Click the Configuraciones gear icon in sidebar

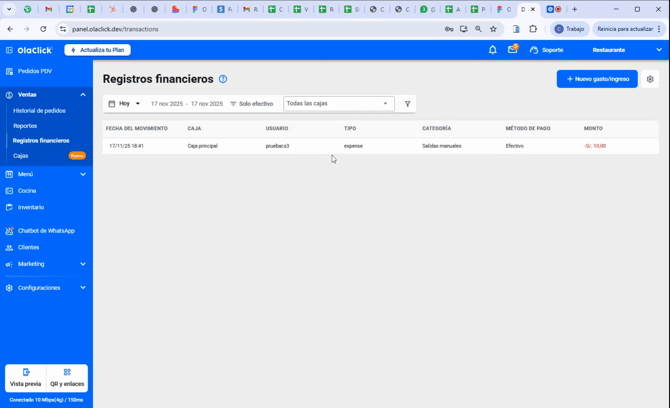(9, 288)
